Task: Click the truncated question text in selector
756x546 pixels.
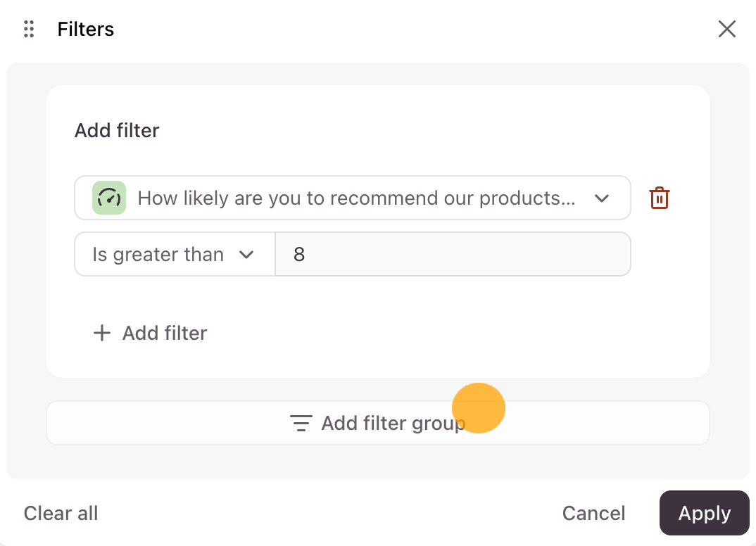Action: point(356,198)
